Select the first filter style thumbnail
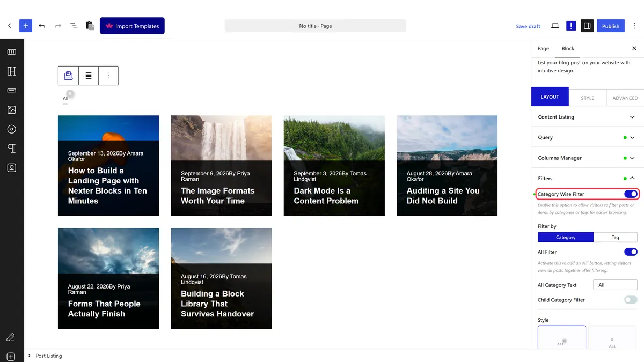Viewport: 644px width, 362px height. point(562,337)
